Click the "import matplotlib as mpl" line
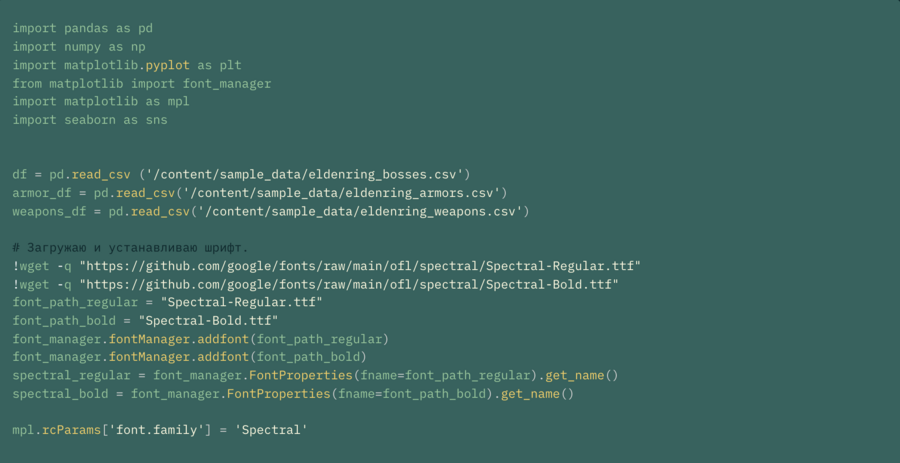Screen dimensions: 900x463 101,102
